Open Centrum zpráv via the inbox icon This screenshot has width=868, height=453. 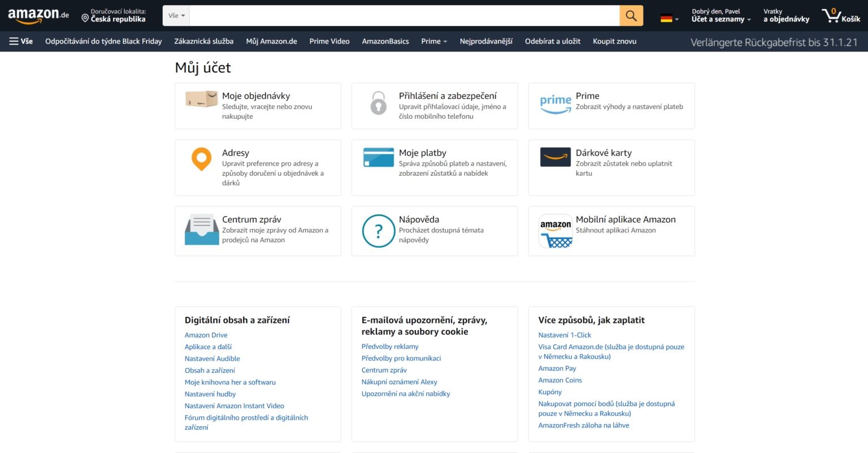pyautogui.click(x=201, y=230)
